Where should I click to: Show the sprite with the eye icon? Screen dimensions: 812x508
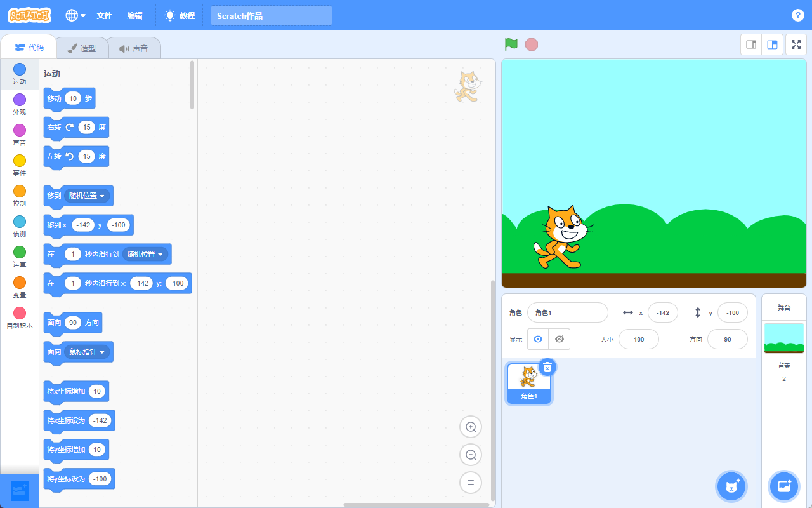538,339
